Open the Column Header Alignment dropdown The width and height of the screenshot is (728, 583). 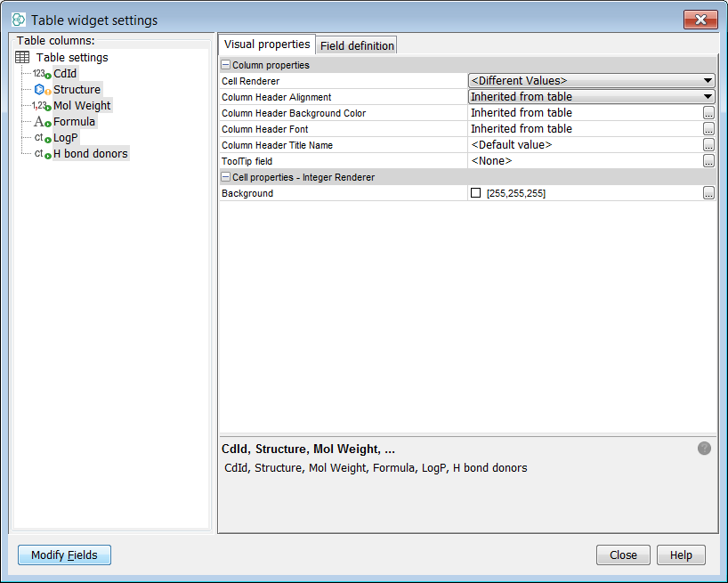[x=708, y=97]
